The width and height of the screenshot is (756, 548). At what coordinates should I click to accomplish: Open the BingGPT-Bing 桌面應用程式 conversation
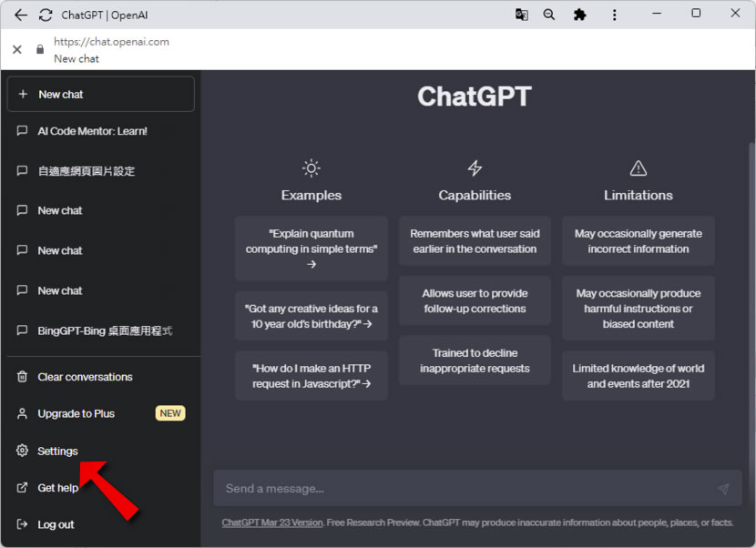[101, 330]
